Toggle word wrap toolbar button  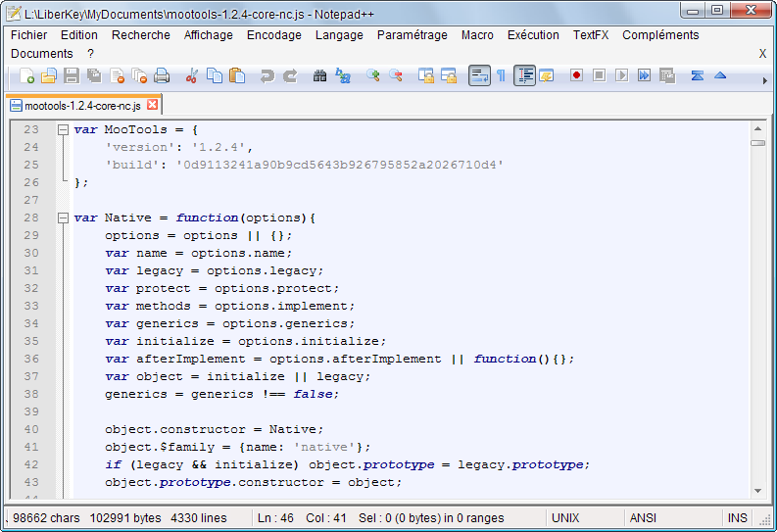click(479, 75)
